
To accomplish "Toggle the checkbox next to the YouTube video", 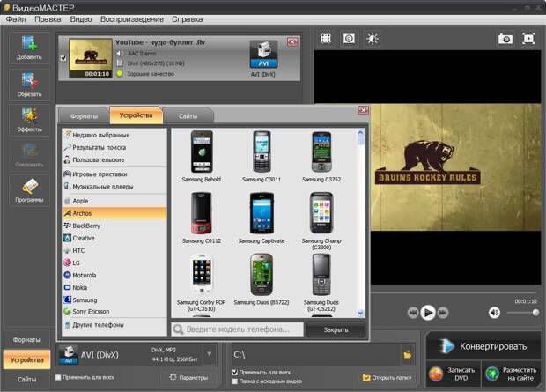I will [x=62, y=59].
